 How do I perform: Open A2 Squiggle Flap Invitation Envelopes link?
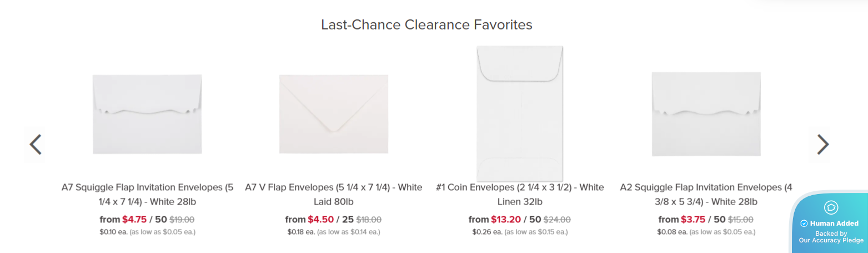[x=706, y=194]
